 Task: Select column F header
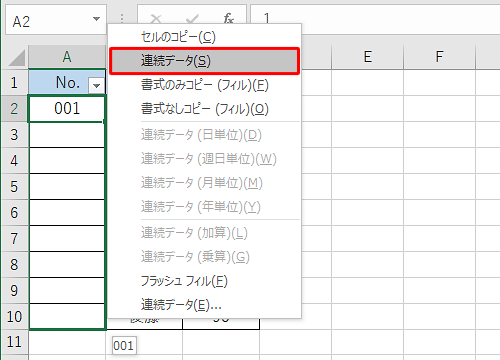(x=439, y=57)
